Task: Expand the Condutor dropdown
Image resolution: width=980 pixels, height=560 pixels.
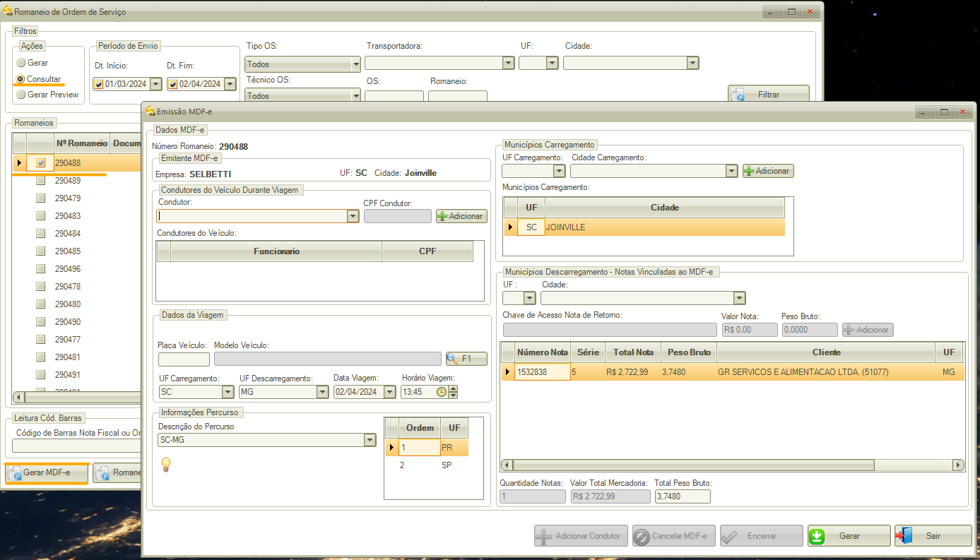Action: pos(353,216)
